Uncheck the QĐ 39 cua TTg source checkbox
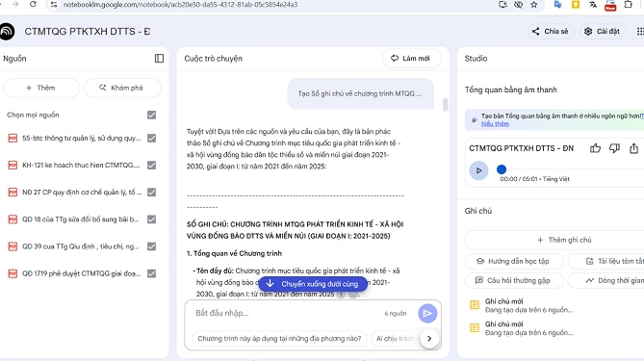 click(x=151, y=246)
